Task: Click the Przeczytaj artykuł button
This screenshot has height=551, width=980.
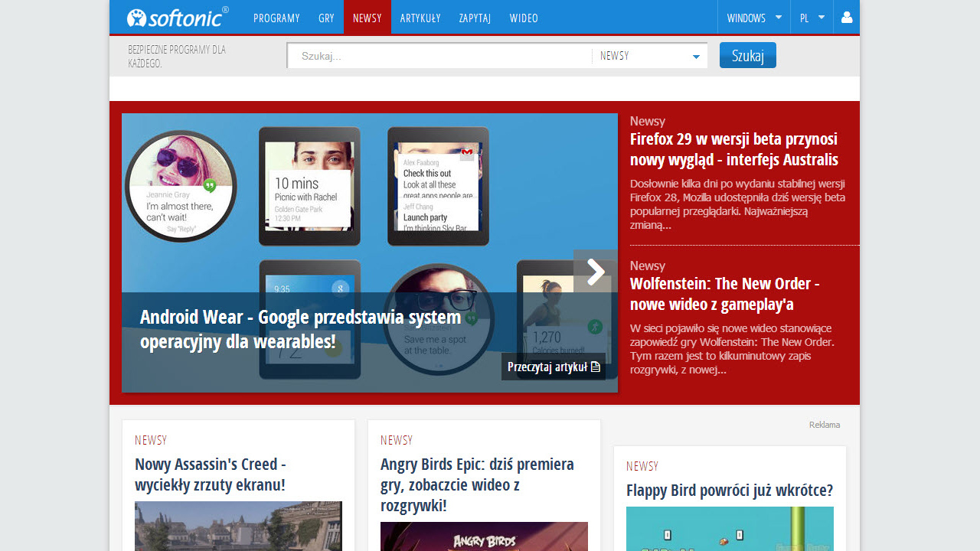Action: pos(554,367)
